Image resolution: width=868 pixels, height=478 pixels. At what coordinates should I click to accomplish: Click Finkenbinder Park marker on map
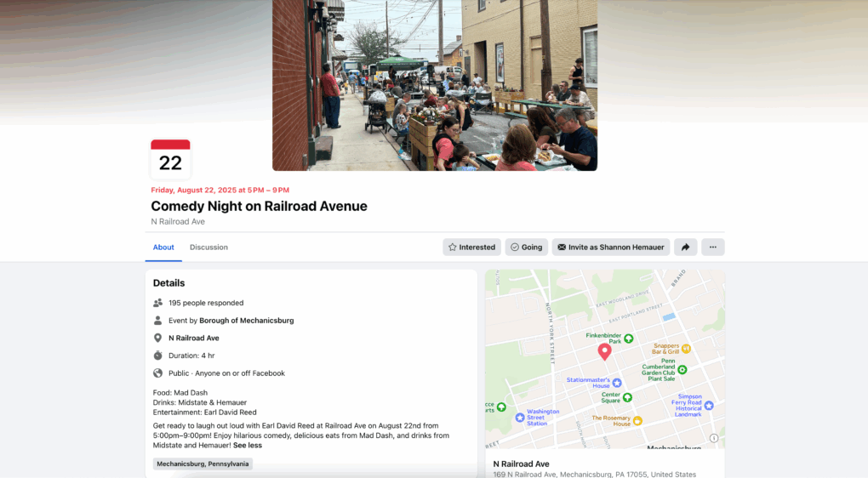coord(628,339)
